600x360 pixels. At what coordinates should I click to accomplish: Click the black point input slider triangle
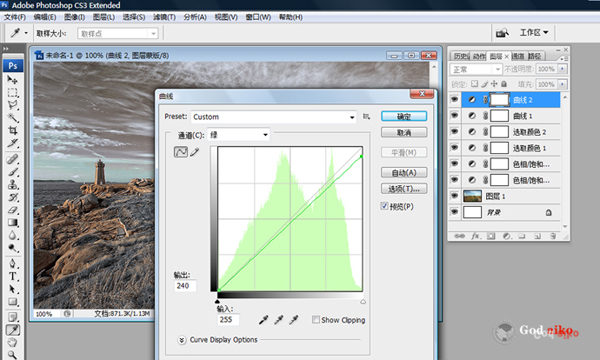click(217, 302)
